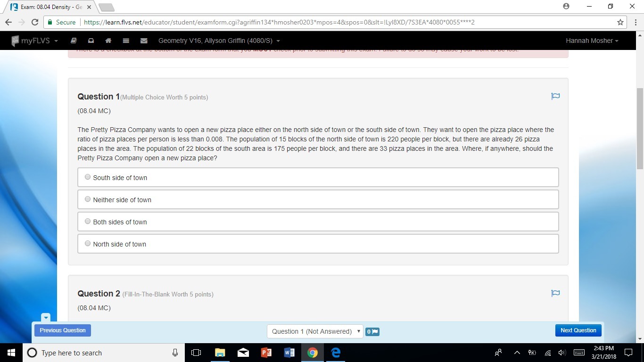The image size is (644, 362).
Task: Open the book icon in the FLVS navbar
Action: (74, 41)
